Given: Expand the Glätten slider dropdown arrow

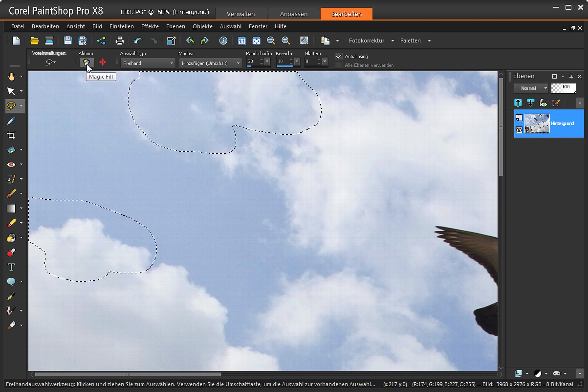Looking at the screenshot, I should coord(325,62).
